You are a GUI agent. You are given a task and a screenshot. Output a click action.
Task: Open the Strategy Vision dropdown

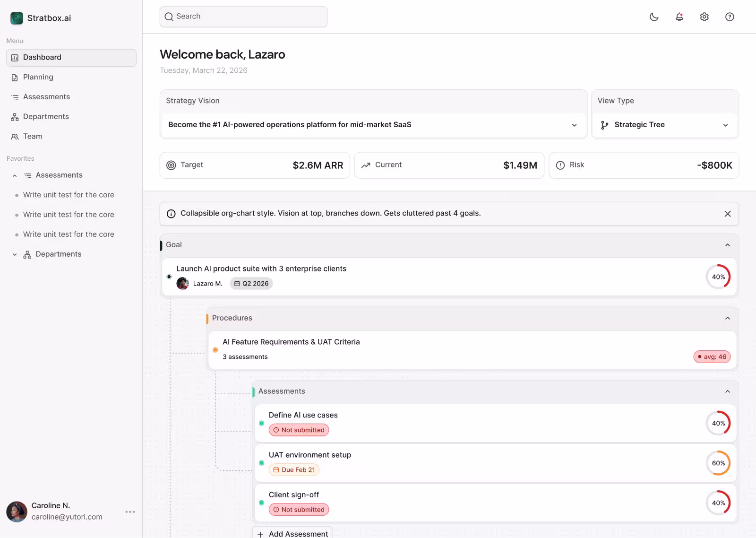coord(373,125)
